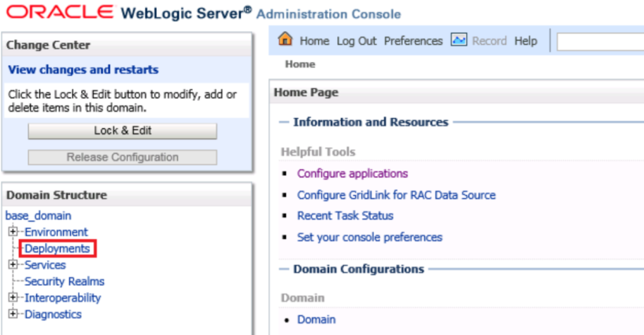Click the Domain Structure panel title

57,195
